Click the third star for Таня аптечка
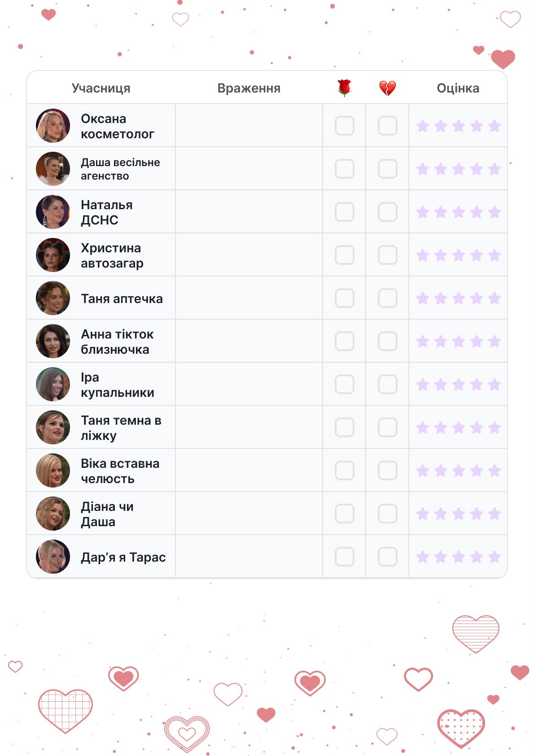 pyautogui.click(x=458, y=298)
